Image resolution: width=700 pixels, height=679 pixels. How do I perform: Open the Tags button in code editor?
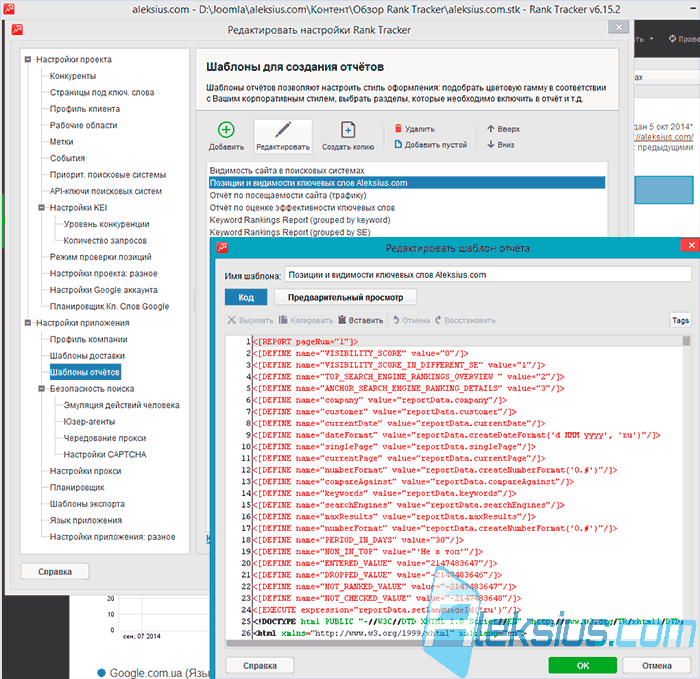click(680, 320)
